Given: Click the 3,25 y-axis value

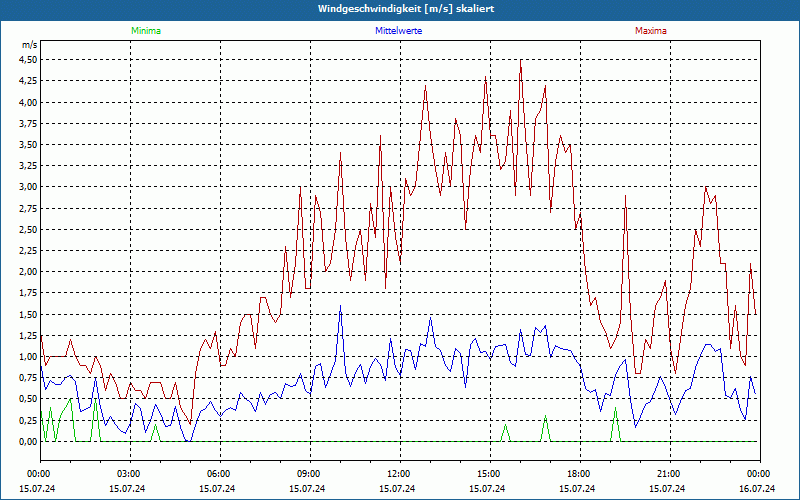Looking at the screenshot, I should pos(28,166).
